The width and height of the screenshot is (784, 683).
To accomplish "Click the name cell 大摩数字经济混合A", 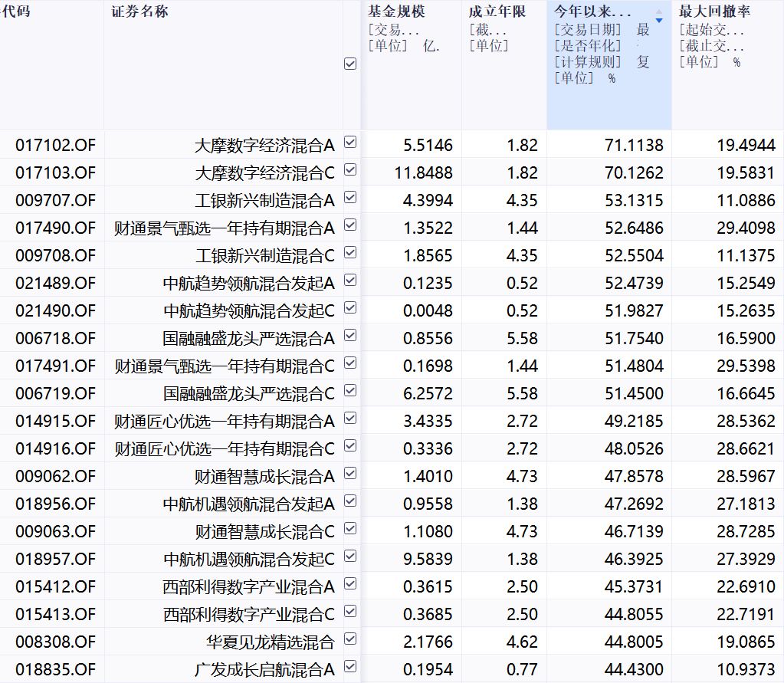I will tap(264, 146).
